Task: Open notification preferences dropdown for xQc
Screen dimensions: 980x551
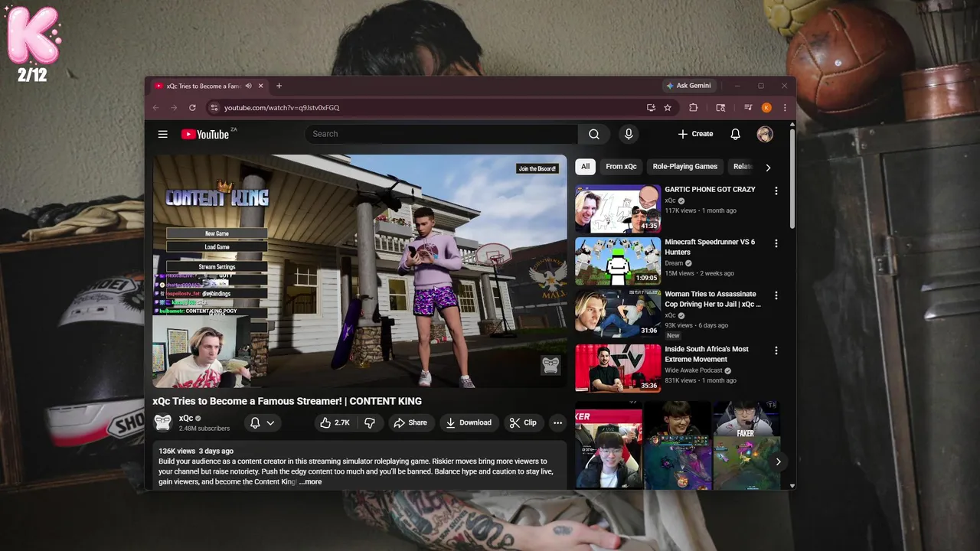Action: point(262,422)
